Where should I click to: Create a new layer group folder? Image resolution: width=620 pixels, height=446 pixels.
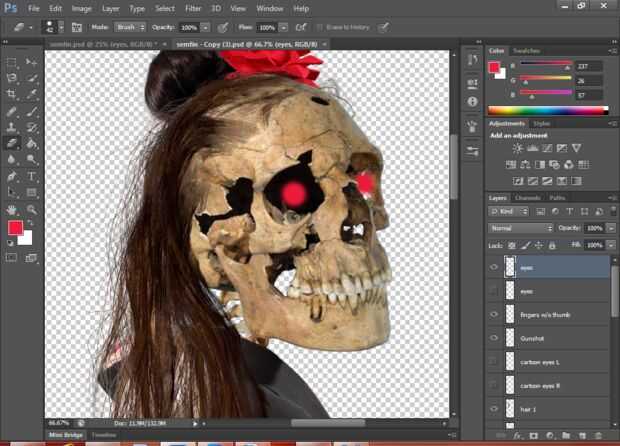pos(566,436)
